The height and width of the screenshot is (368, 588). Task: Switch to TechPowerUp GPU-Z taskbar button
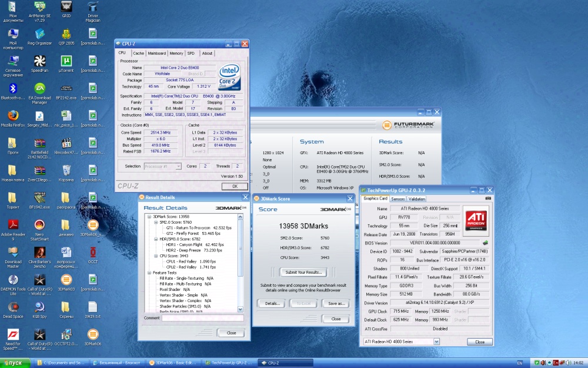tap(229, 363)
